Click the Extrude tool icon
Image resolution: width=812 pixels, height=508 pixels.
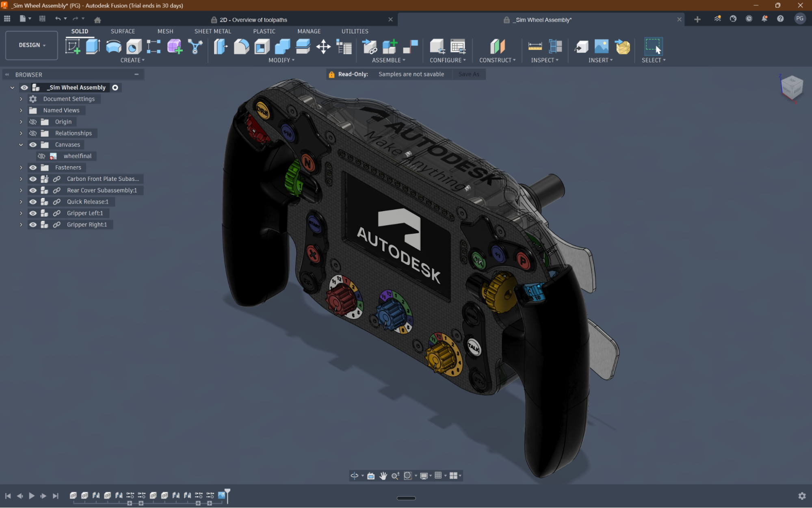click(93, 46)
